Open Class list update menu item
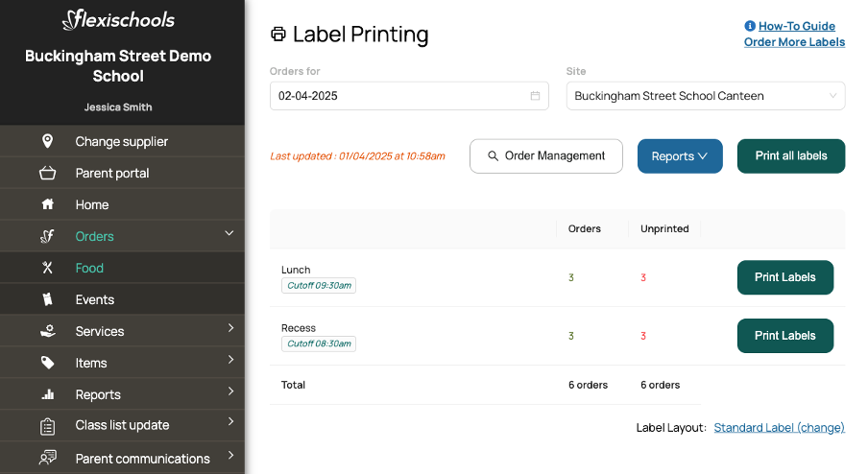 pos(122,425)
